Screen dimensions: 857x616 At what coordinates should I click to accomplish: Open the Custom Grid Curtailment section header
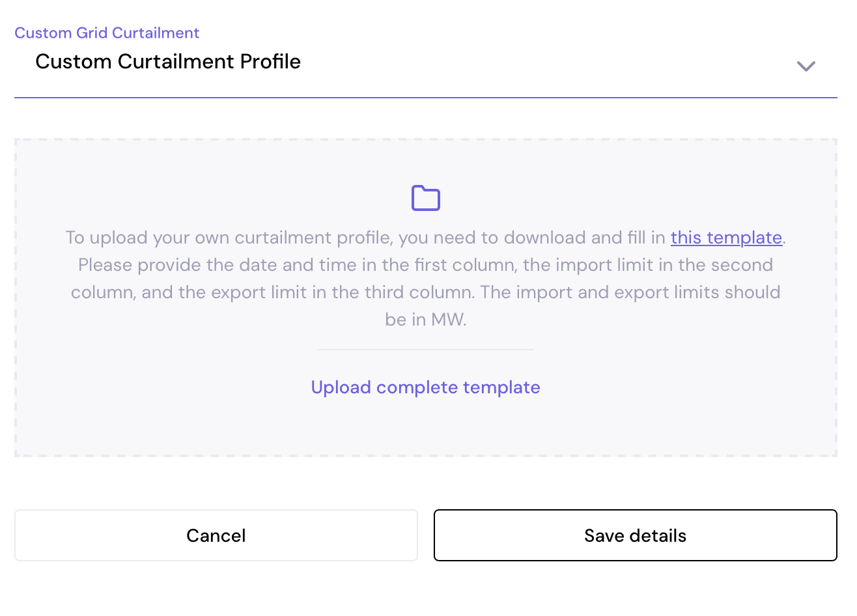coord(107,33)
